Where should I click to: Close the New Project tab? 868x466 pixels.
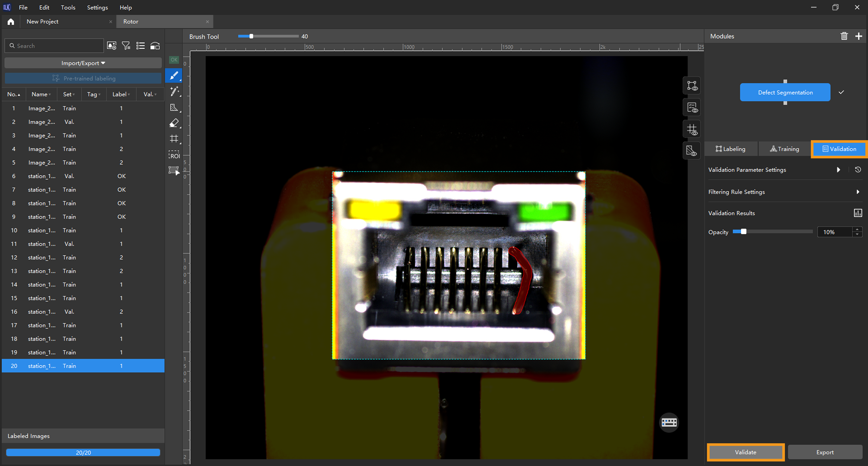pos(110,21)
